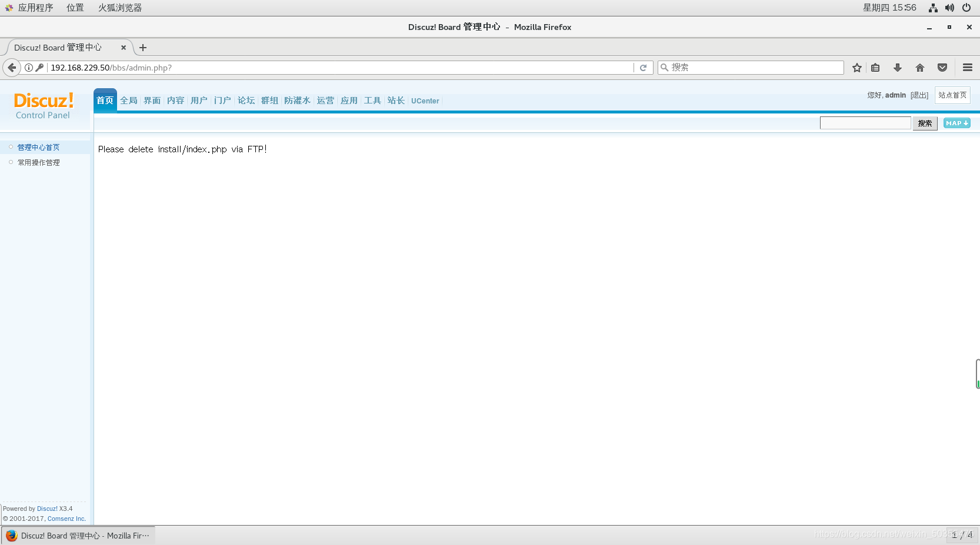This screenshot has height=545, width=980.
Task: Switch to the 群组 tab
Action: click(x=270, y=101)
